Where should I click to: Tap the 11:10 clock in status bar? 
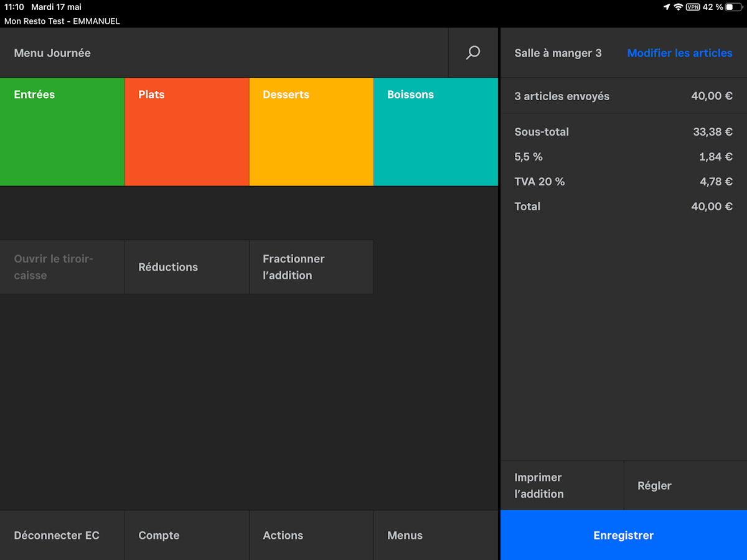tap(14, 7)
